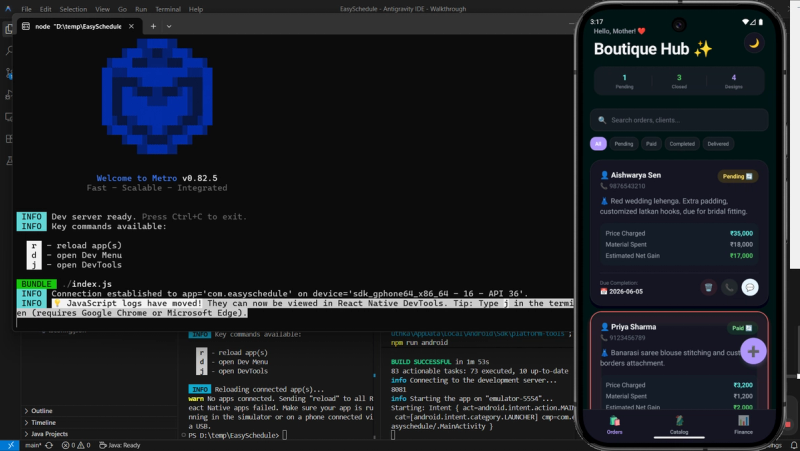Viewport: 800px width, 451px height.
Task: Click the Designs count stat in app
Action: [734, 81]
